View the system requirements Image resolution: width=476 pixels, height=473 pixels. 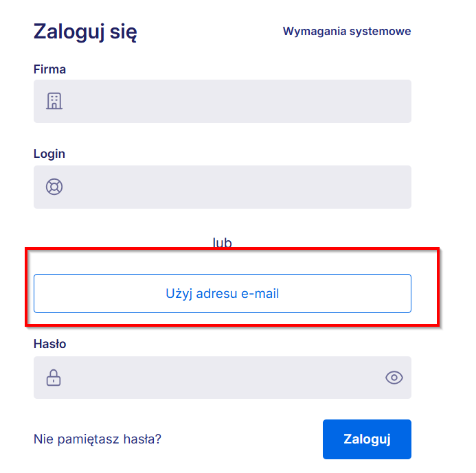pyautogui.click(x=347, y=31)
